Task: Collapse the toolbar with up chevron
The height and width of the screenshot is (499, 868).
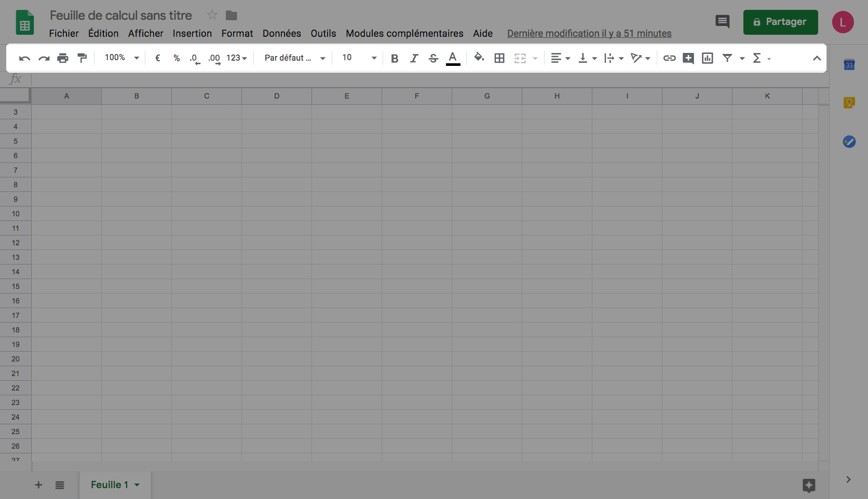Action: pos(817,58)
